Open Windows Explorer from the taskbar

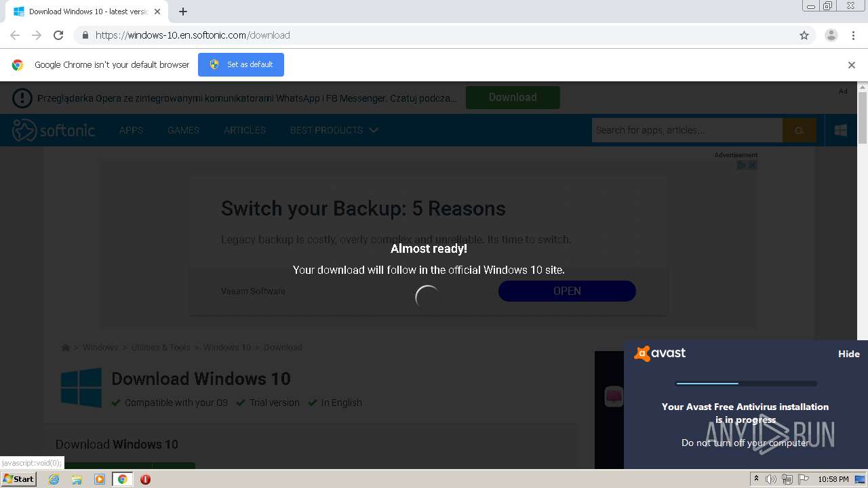pyautogui.click(x=77, y=479)
